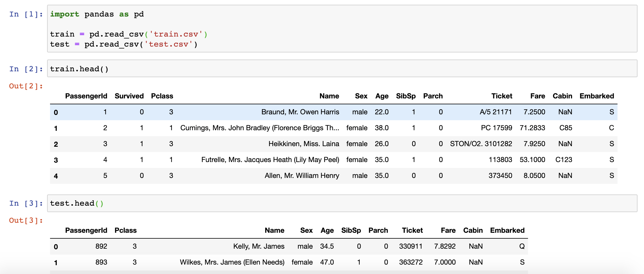The image size is (644, 274).
Task: Click name Kelly, Mr. James
Action: pyautogui.click(x=259, y=246)
